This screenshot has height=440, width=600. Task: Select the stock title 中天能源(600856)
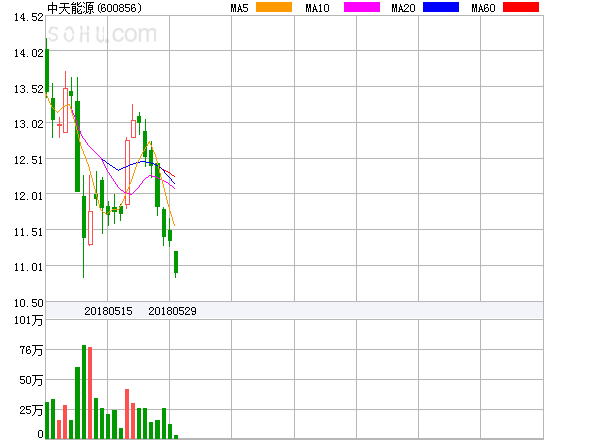[x=94, y=8]
